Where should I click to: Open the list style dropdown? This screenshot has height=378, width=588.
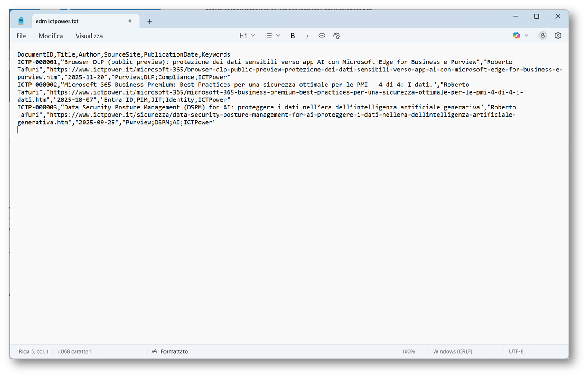[x=272, y=36]
